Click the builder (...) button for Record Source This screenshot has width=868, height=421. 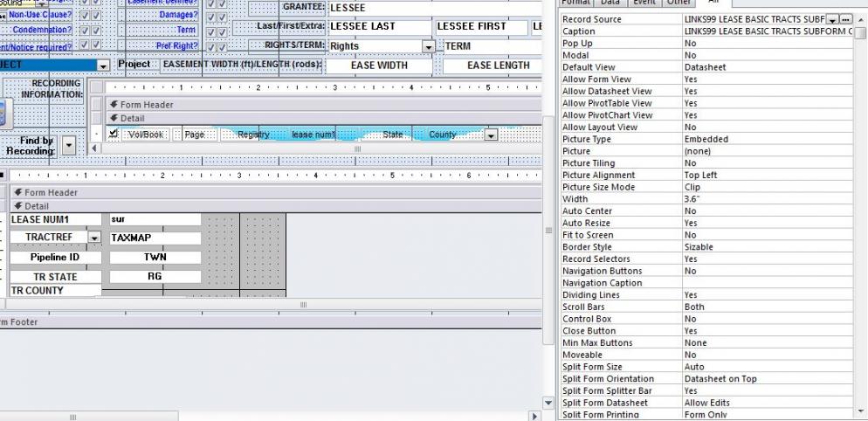(845, 19)
